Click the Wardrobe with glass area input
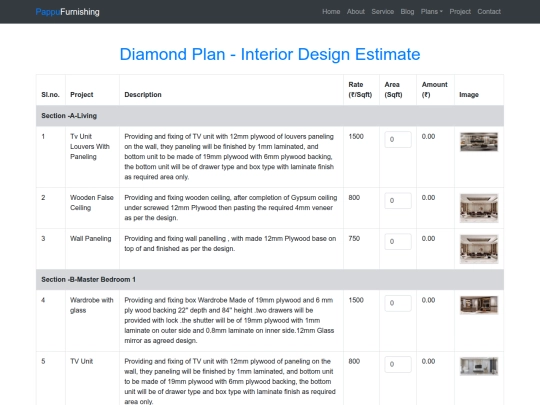This screenshot has height=405, width=540. 398,303
